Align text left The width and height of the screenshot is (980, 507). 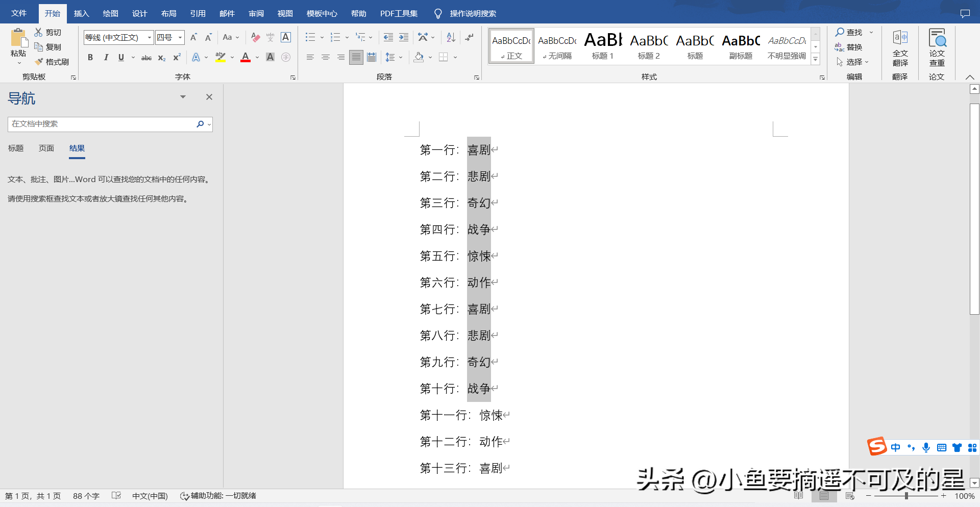310,57
